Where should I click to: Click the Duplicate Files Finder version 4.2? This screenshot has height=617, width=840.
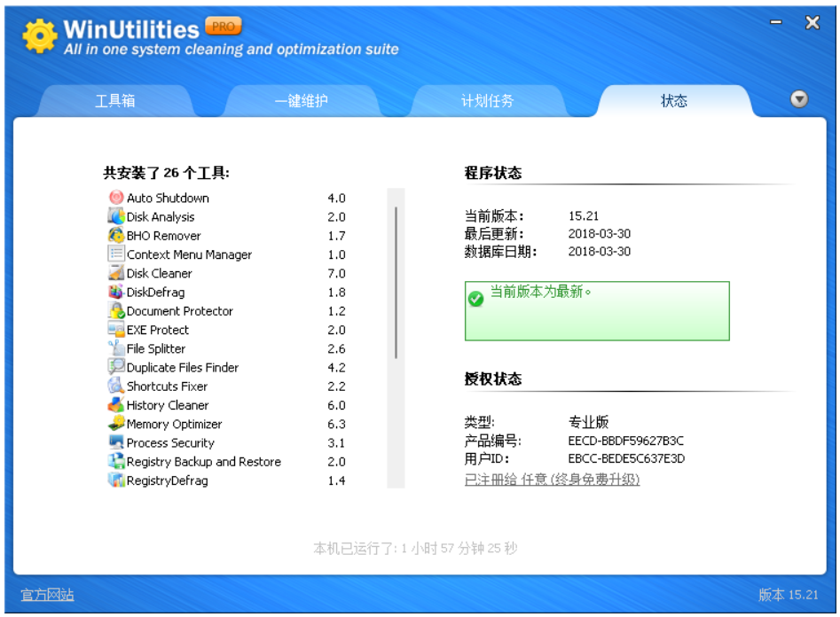pyautogui.click(x=336, y=367)
